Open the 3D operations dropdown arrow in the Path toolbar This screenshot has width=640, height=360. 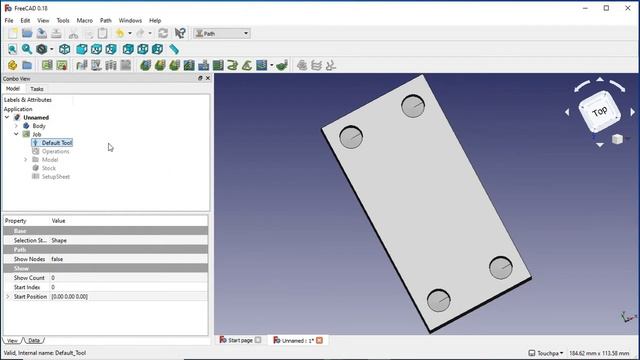pos(271,65)
